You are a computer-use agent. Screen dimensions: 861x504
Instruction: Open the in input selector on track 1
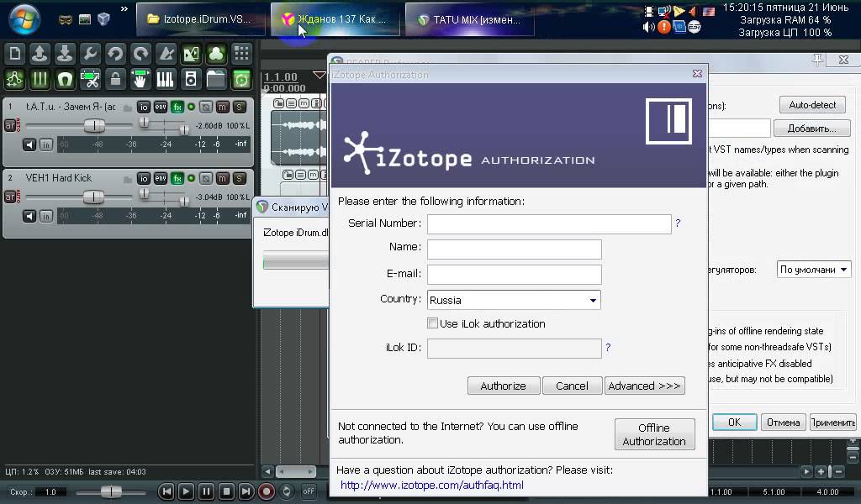(46, 144)
